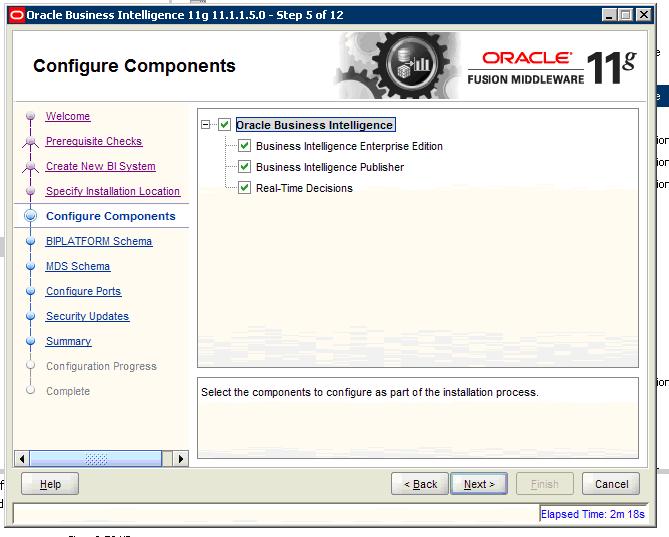Click the Security Updates step bullet icon

[30, 316]
